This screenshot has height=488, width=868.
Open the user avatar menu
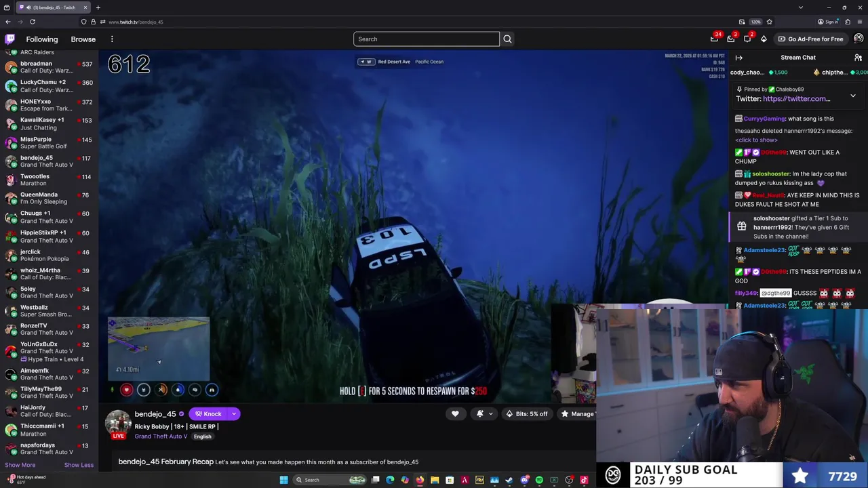pyautogui.click(x=859, y=39)
